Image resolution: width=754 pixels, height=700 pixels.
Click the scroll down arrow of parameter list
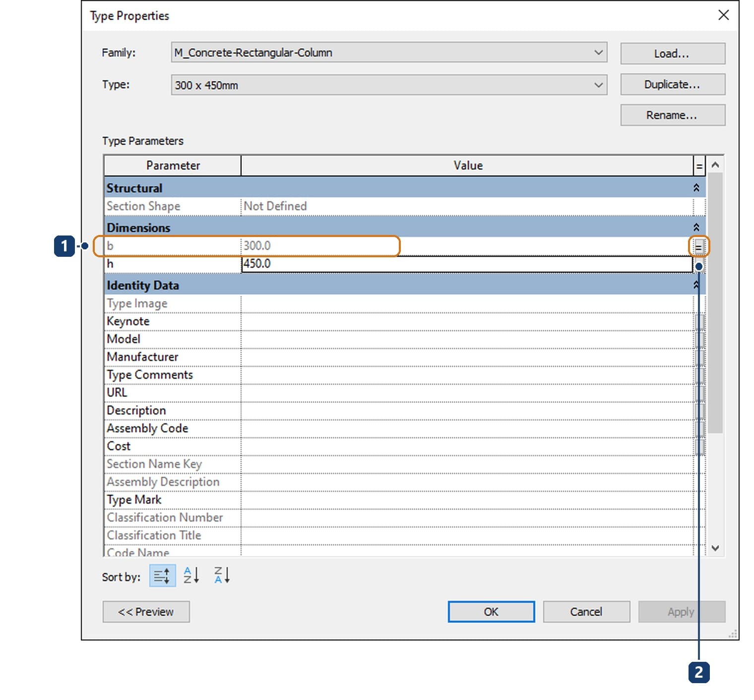tap(715, 548)
